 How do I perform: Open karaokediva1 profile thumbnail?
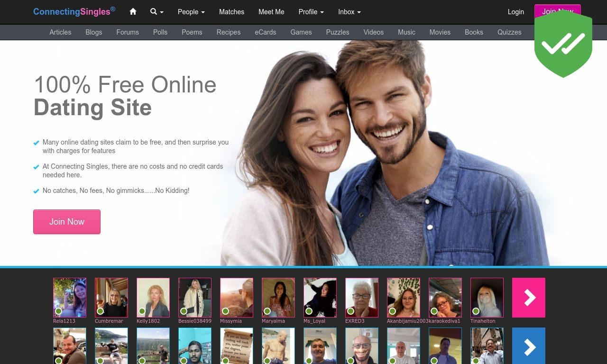click(445, 298)
